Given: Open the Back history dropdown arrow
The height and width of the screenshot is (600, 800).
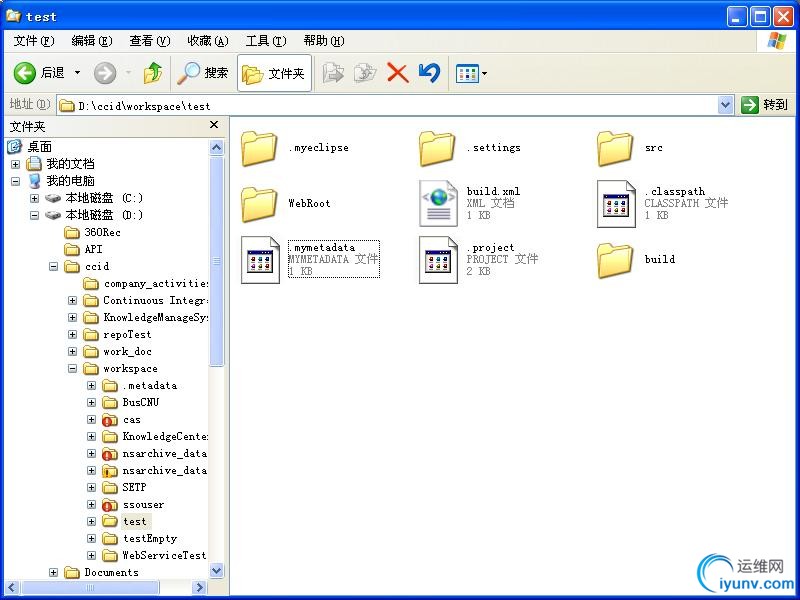Looking at the screenshot, I should [78, 73].
